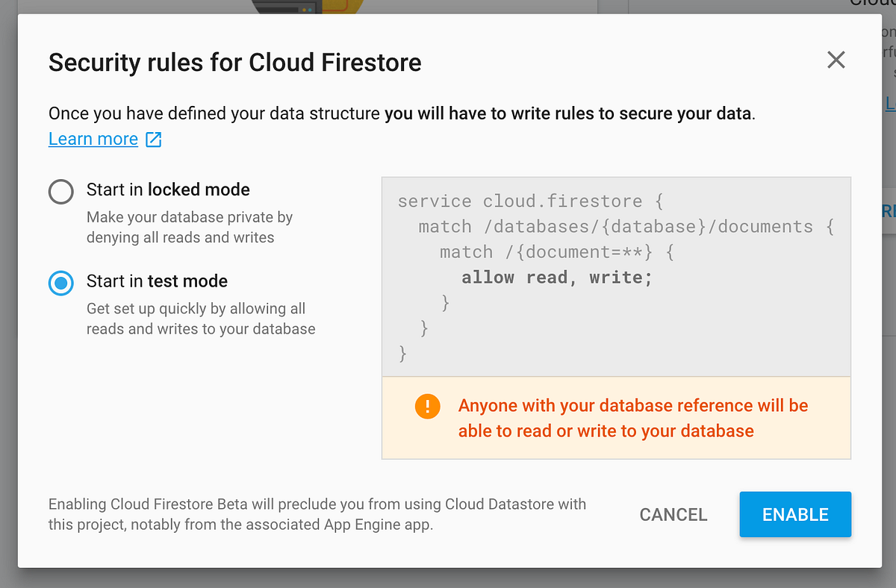
Task: Click the dialog title "Security rules for Cloud Firestore"
Action: tap(234, 63)
